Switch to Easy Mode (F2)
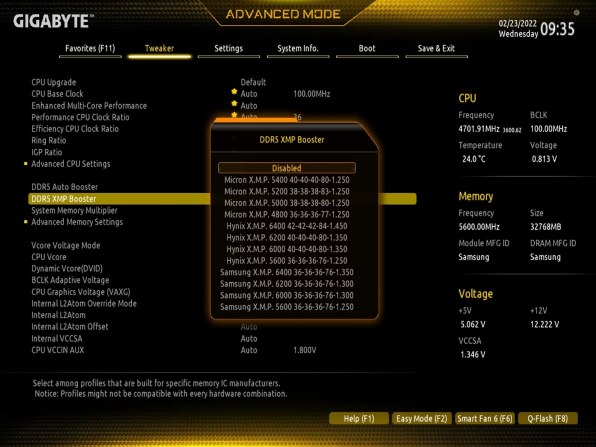Image resolution: width=596 pixels, height=447 pixels. pyautogui.click(x=422, y=418)
